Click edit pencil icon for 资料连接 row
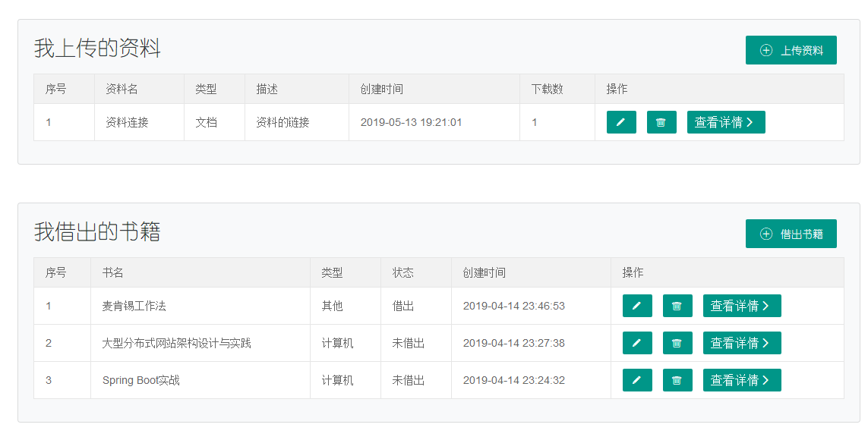868x437 pixels. (x=621, y=122)
